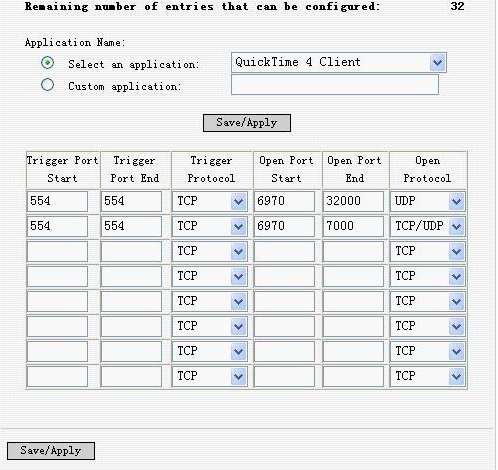Click Open Port End field showing 7000
This screenshot has width=498, height=470.
coord(353,226)
